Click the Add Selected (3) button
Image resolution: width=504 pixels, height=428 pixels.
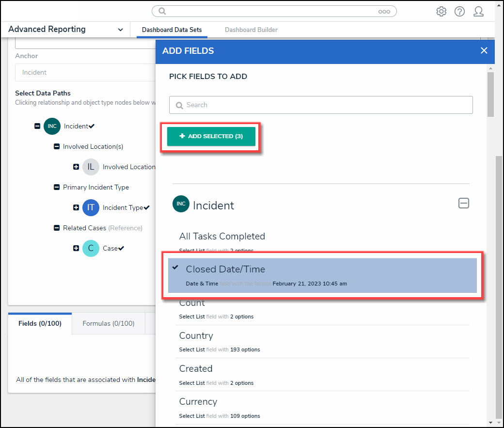point(211,137)
